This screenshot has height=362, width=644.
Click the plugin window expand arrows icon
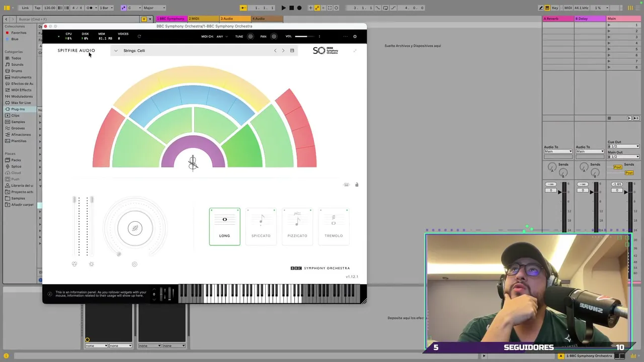pos(355,50)
